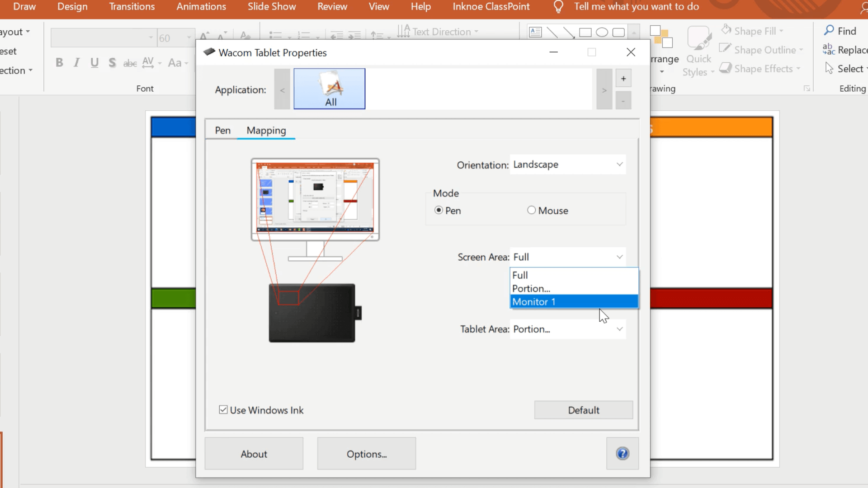
Task: Open the Draw ribbon tab
Action: pos(24,7)
